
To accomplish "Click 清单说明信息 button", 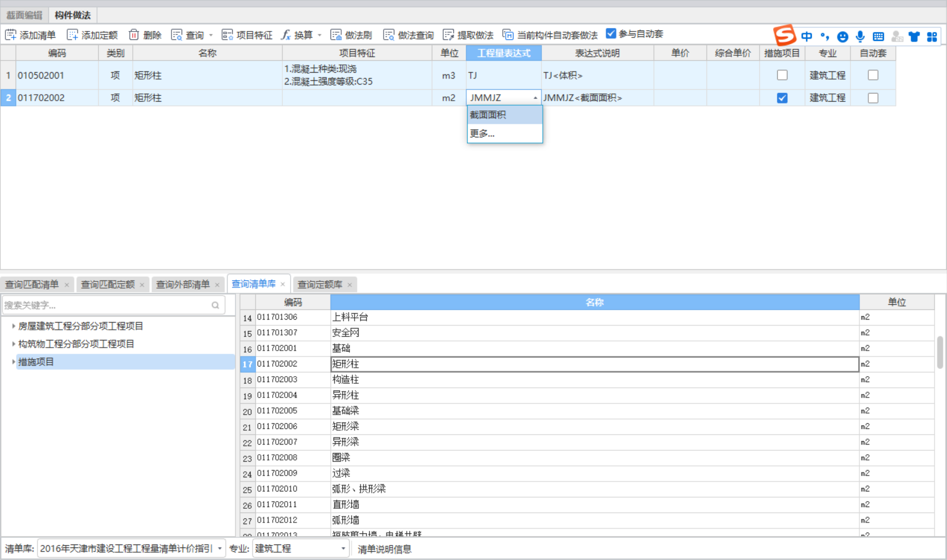I will (384, 549).
